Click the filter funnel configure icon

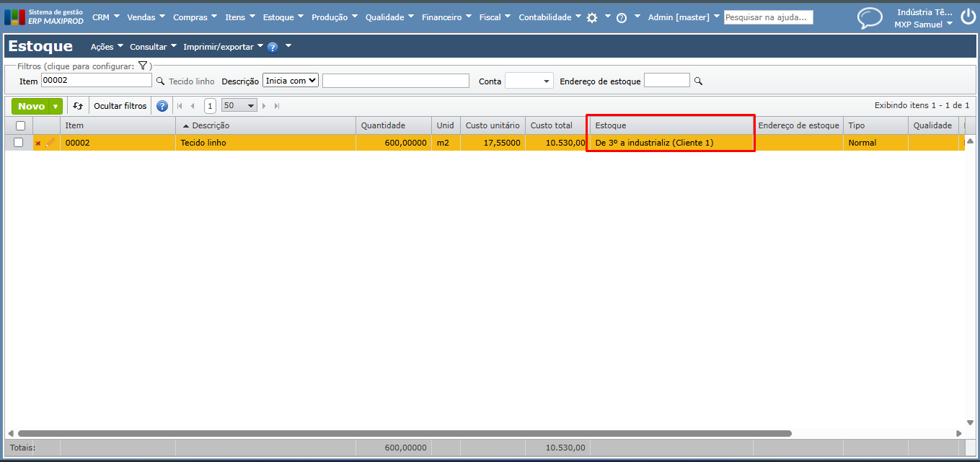(x=143, y=66)
